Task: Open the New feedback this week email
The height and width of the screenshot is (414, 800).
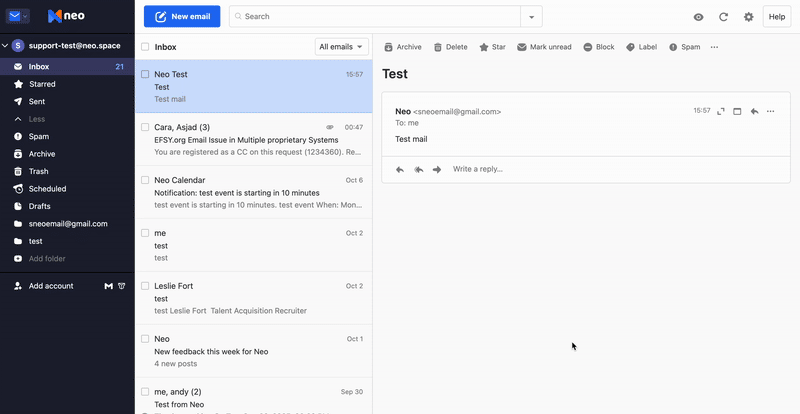Action: point(254,351)
